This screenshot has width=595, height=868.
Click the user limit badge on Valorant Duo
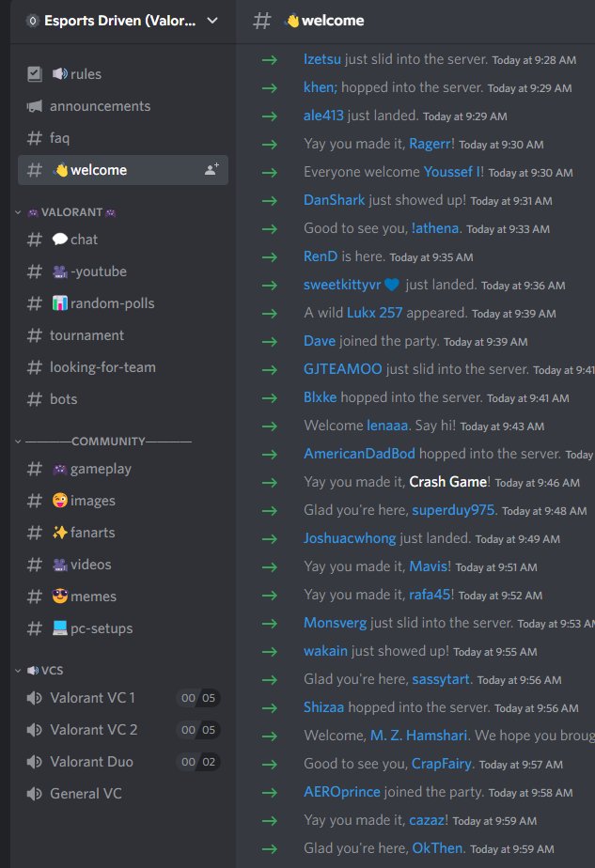[198, 762]
